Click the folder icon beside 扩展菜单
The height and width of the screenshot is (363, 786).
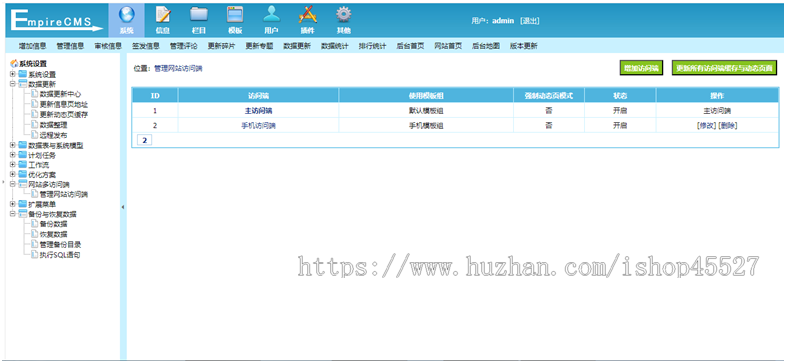pyautogui.click(x=23, y=204)
